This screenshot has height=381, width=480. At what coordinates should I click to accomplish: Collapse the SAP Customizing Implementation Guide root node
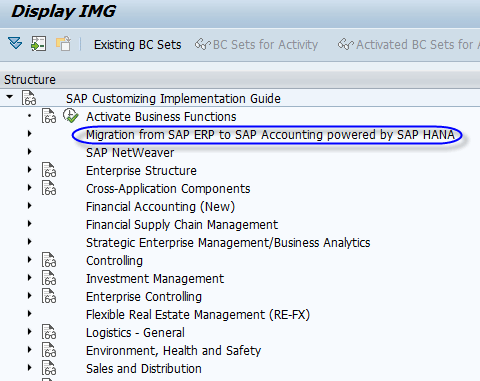[x=9, y=97]
